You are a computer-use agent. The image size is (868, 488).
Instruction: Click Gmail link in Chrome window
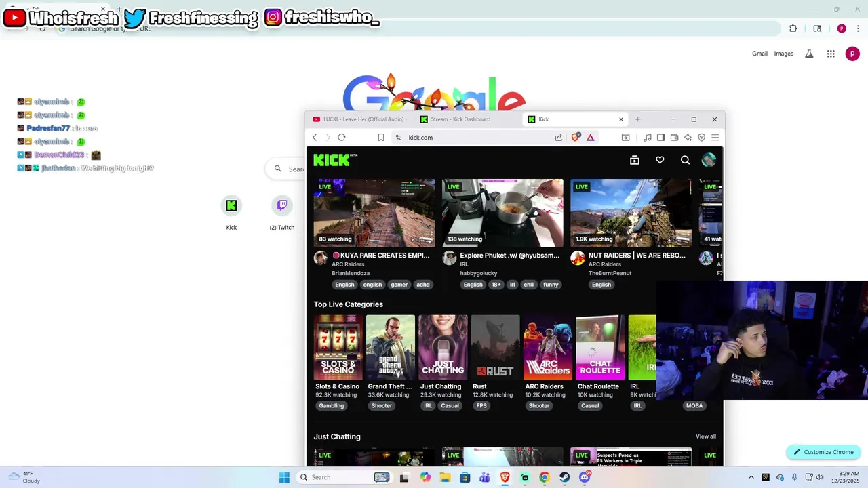[759, 54]
